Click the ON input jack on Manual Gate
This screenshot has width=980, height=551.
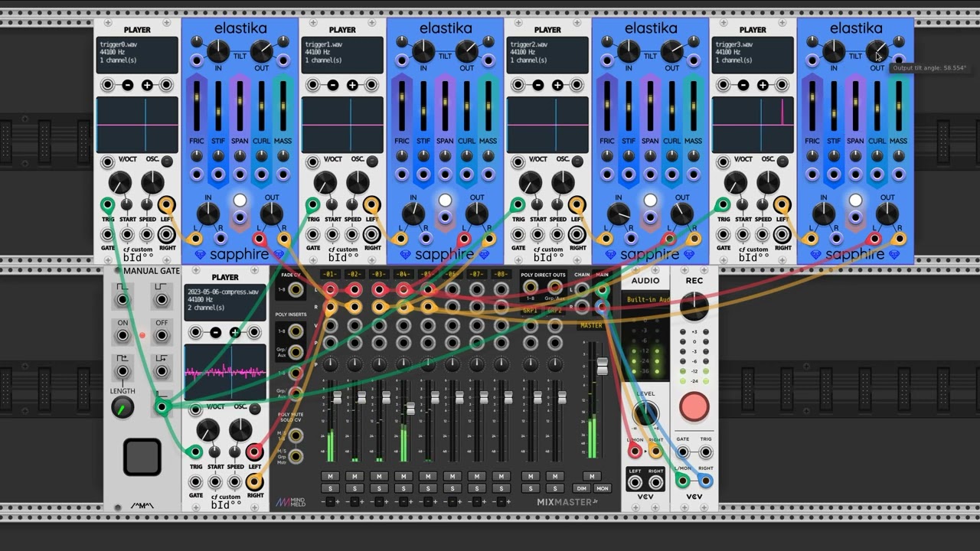122,337
